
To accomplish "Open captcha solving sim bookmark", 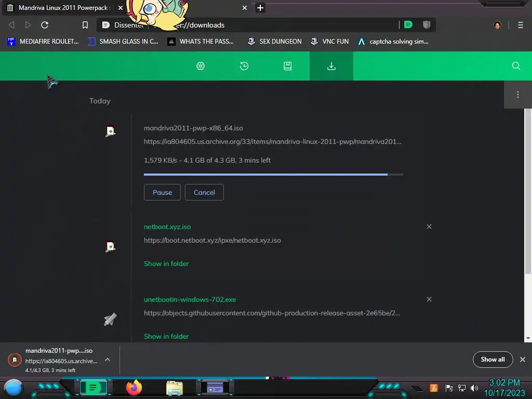I will (x=394, y=42).
